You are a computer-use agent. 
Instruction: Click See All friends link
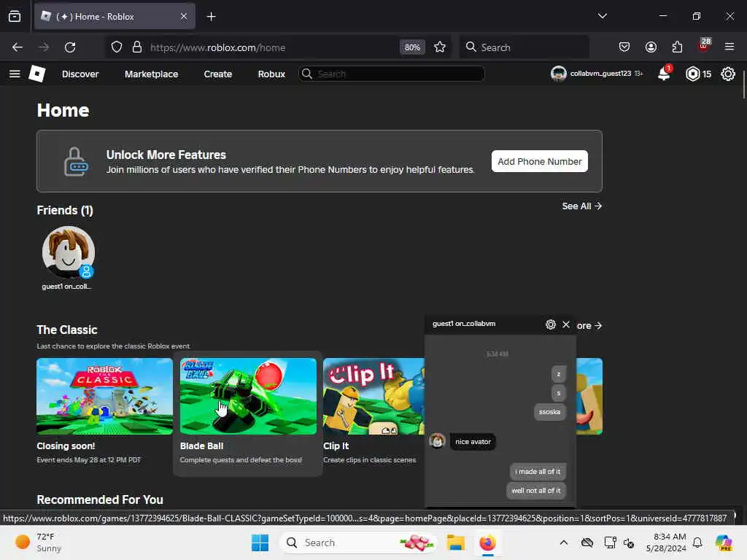pyautogui.click(x=581, y=206)
